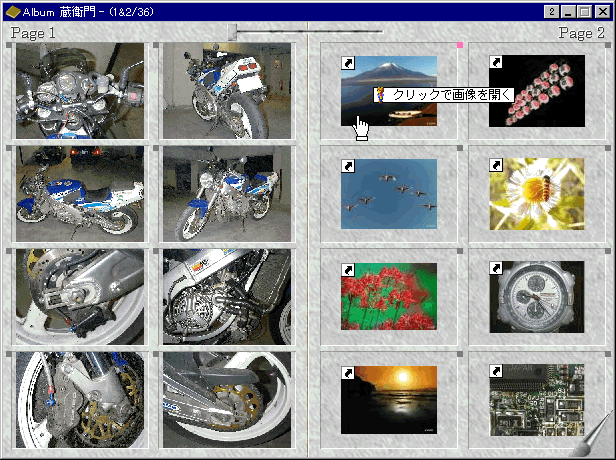Open the motorcycle handlebar cockpit photo
The image size is (616, 460).
point(80,91)
